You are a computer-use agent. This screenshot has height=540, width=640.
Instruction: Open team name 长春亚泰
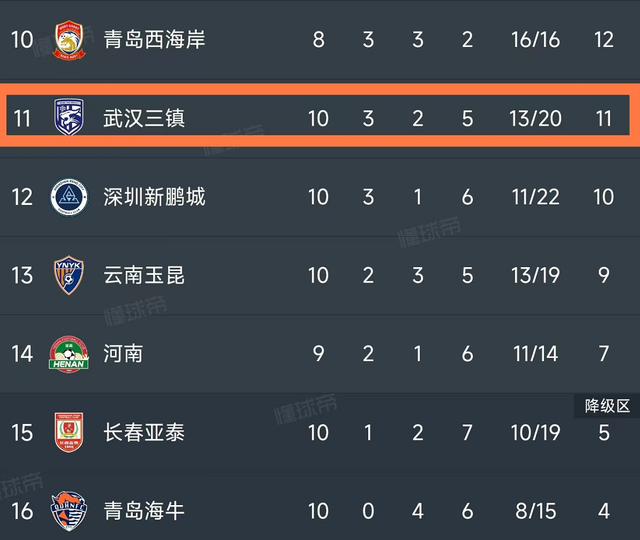click(144, 432)
